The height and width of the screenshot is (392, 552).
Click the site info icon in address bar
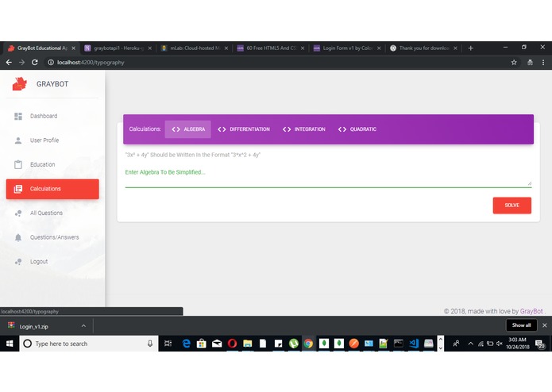point(51,62)
